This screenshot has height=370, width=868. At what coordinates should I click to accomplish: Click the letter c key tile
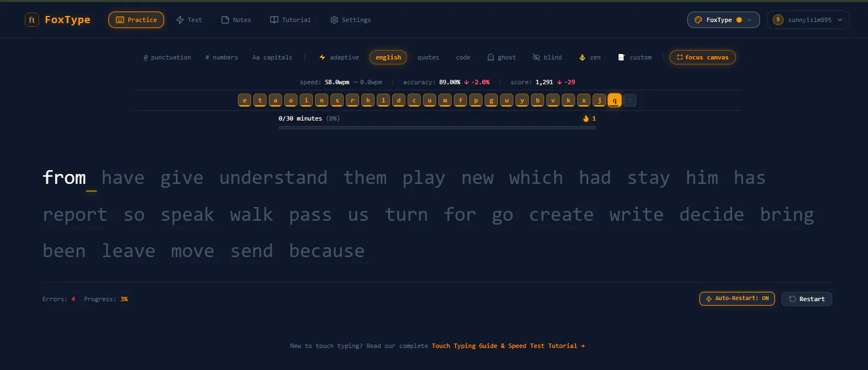[x=414, y=100]
